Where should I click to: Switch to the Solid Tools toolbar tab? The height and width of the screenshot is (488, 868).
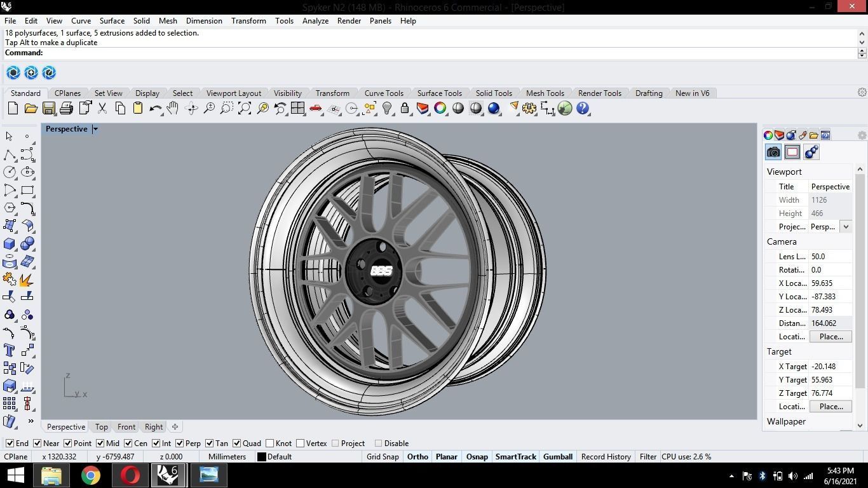tap(494, 93)
